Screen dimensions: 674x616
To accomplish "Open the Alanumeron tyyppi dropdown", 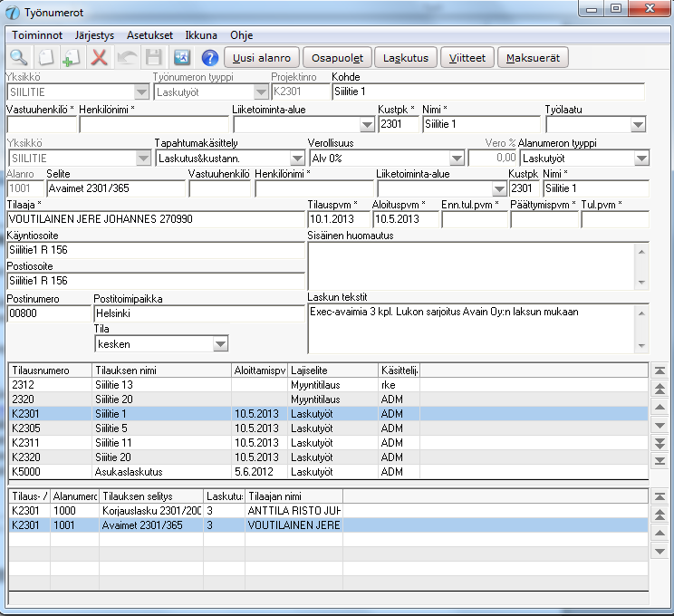I will [x=641, y=159].
